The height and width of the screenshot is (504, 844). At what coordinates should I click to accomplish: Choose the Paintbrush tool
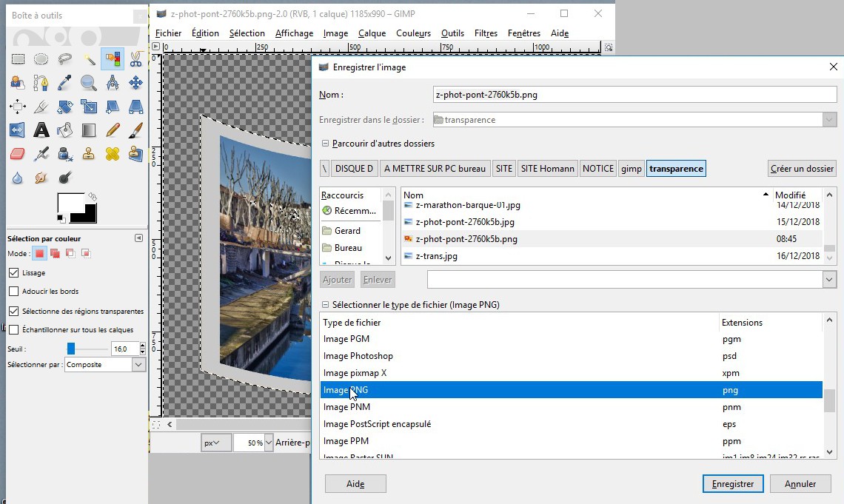pyautogui.click(x=135, y=130)
